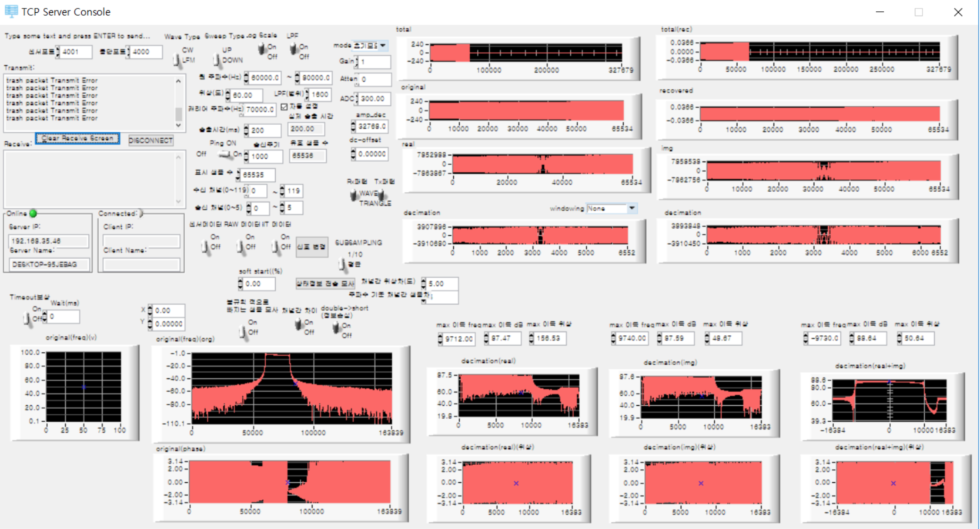This screenshot has height=529, width=980.
Task: Click the stepper of the 200 ms field
Action: pos(246,130)
